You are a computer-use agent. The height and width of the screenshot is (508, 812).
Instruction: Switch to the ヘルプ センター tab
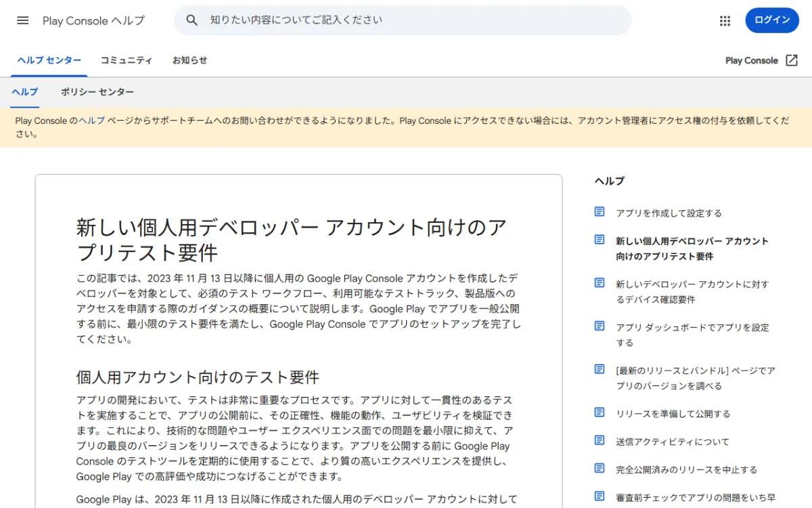click(49, 60)
